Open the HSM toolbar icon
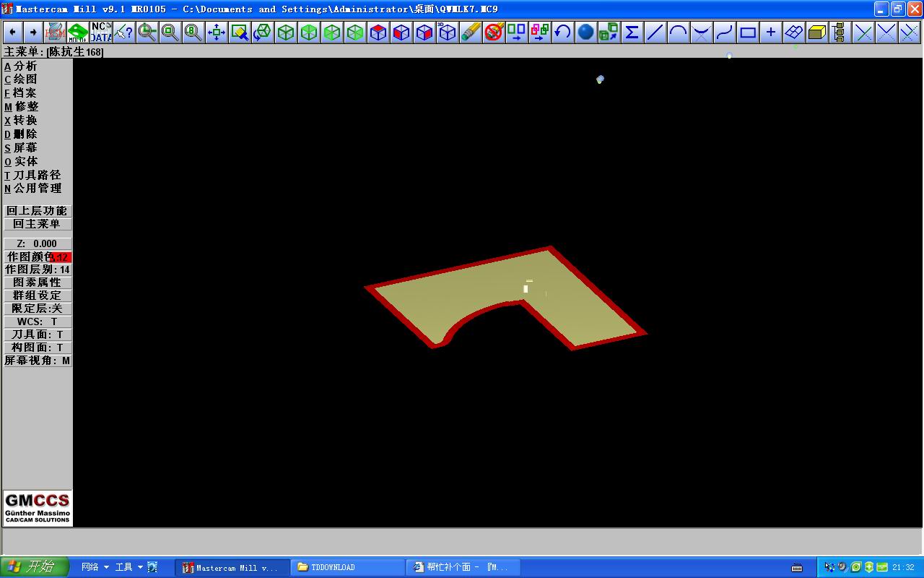 [x=55, y=33]
